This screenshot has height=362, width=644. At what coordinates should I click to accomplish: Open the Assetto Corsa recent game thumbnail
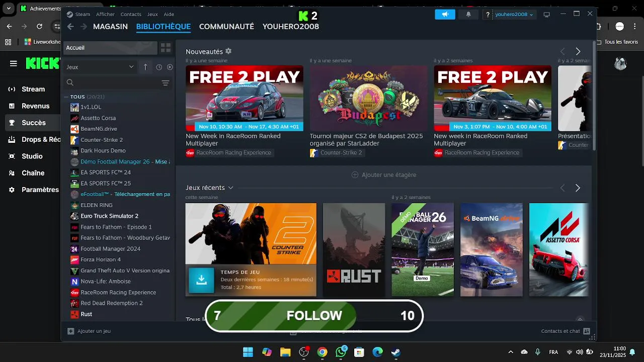pyautogui.click(x=558, y=249)
